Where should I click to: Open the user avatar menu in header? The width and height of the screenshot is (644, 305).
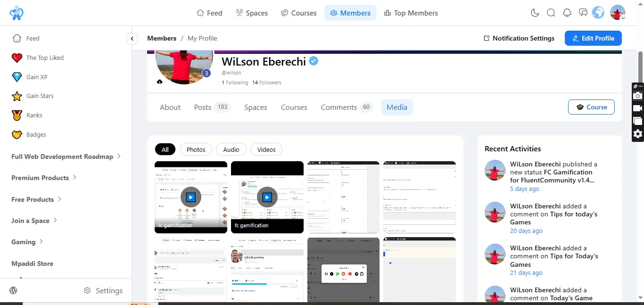pos(618,13)
